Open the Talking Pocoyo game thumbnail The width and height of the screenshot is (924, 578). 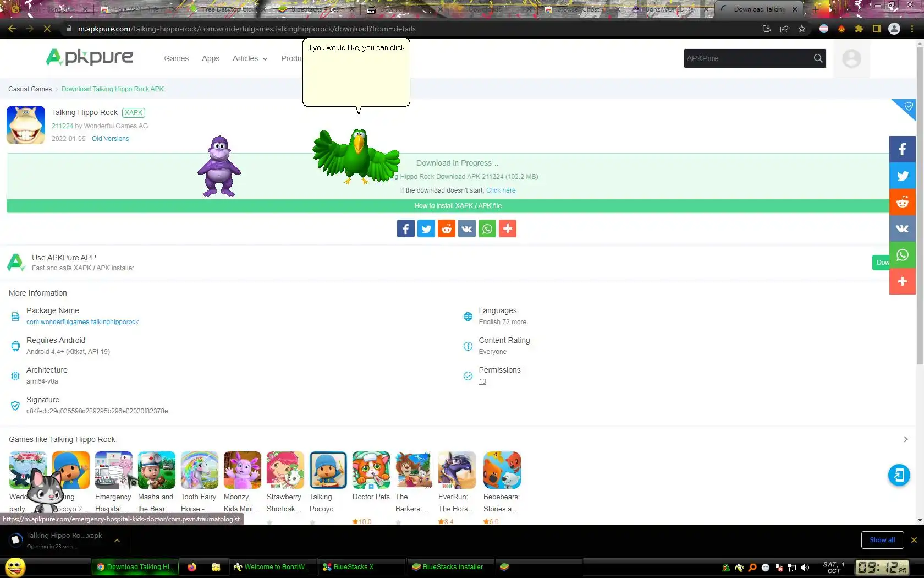pyautogui.click(x=328, y=470)
